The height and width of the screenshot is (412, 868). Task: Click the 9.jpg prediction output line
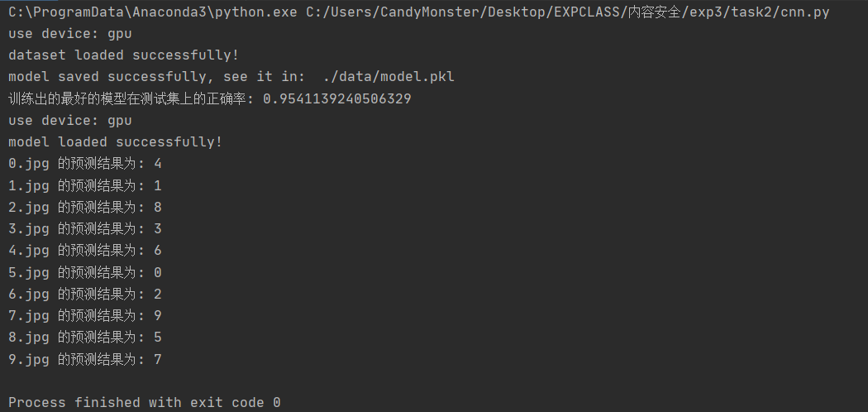(84, 359)
